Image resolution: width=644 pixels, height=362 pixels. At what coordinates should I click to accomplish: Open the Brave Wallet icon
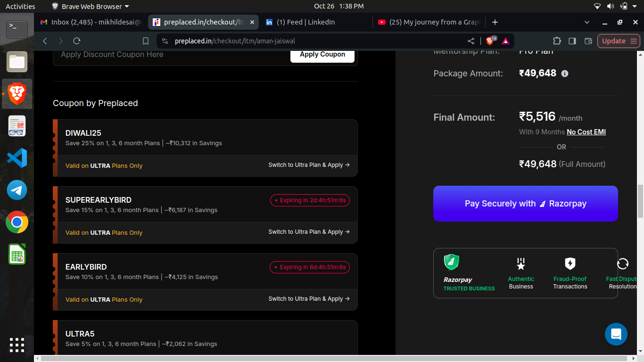pyautogui.click(x=588, y=41)
